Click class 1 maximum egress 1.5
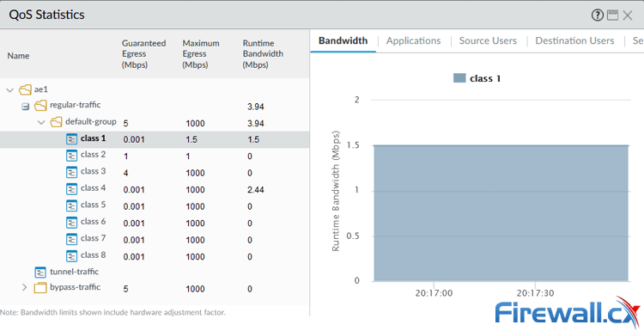Image resolution: width=644 pixels, height=331 pixels. click(191, 140)
